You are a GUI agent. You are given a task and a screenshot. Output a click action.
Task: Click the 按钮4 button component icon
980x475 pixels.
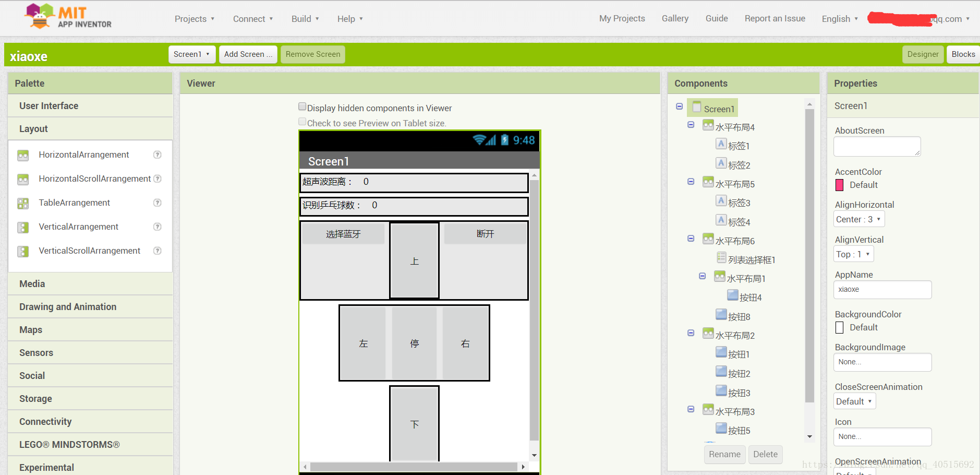pos(733,295)
